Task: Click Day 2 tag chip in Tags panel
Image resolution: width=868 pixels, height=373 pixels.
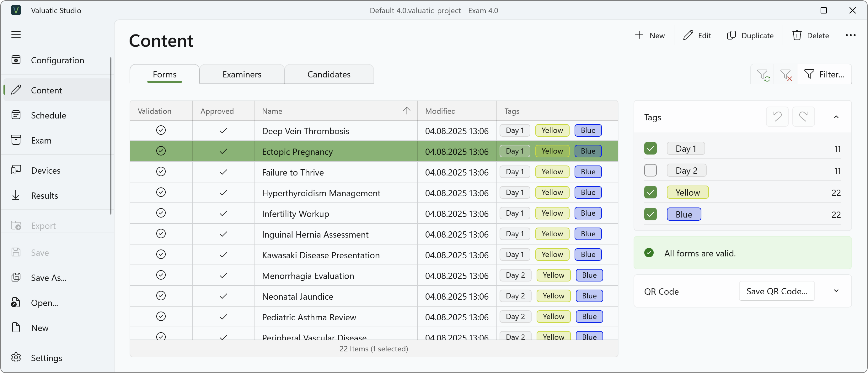Action: (686, 170)
